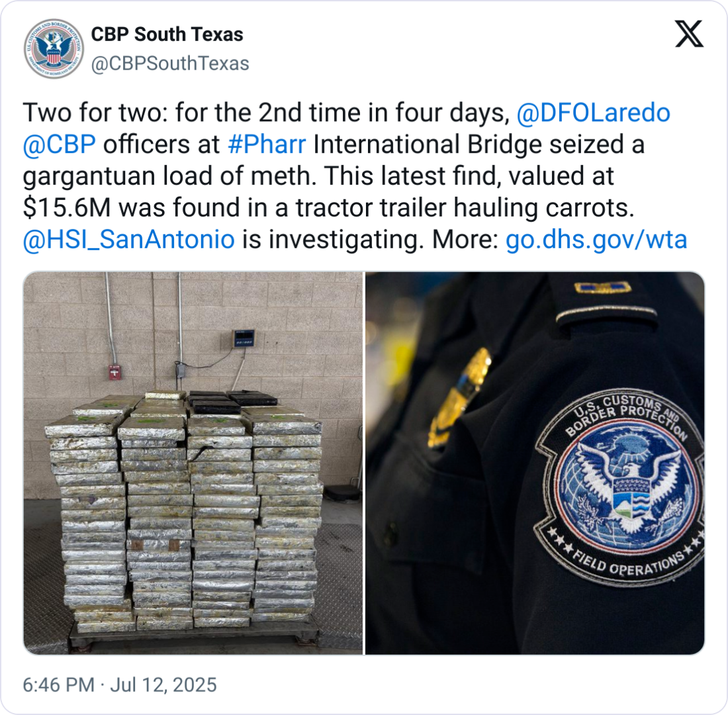Click the X logo in the corner

(689, 34)
